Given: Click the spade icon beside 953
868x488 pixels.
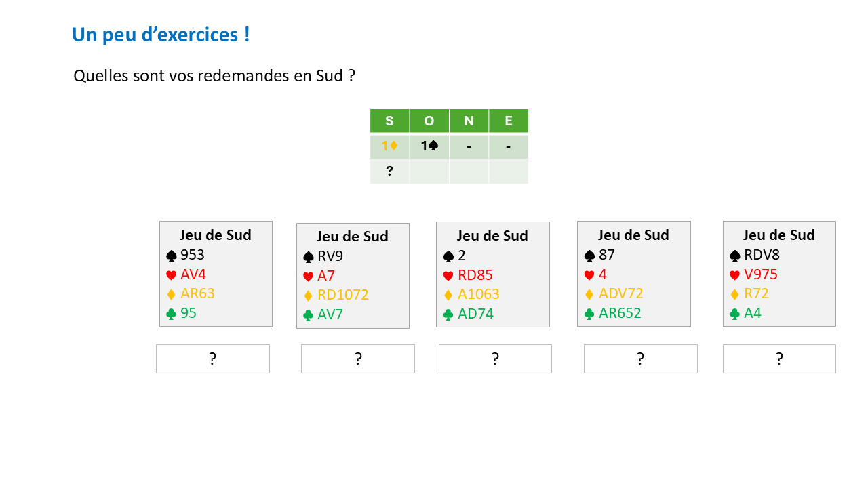Looking at the screenshot, I should (172, 256).
